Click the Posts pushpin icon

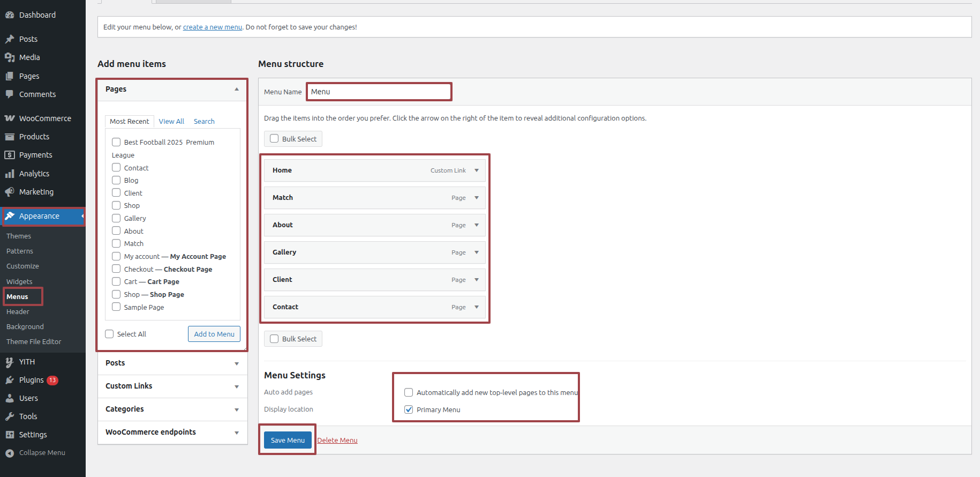[10, 39]
